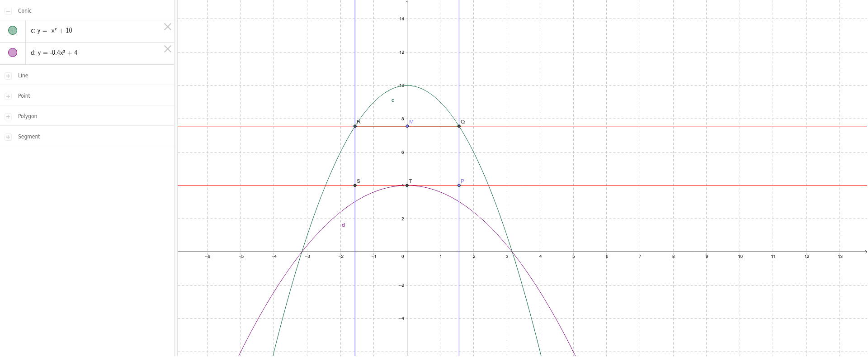Click the Polygon category label
Viewport: 868px width, 357px height.
(x=28, y=116)
